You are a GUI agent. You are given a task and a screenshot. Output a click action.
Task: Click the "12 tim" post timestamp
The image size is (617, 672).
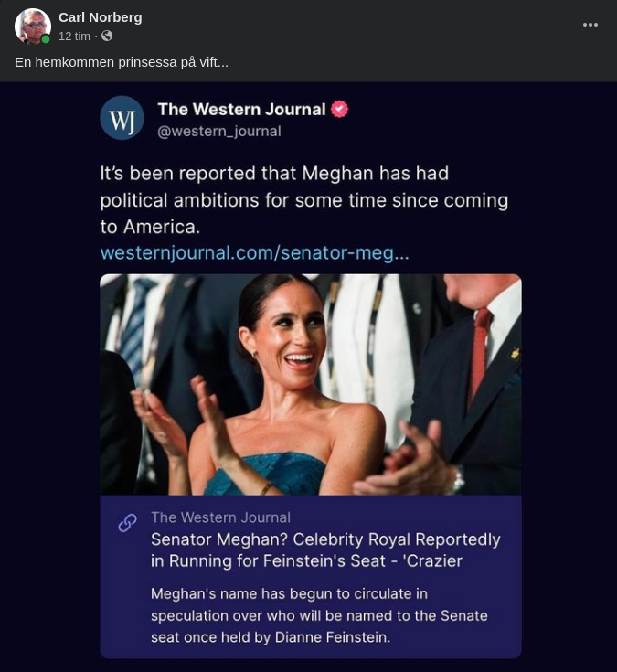click(74, 37)
